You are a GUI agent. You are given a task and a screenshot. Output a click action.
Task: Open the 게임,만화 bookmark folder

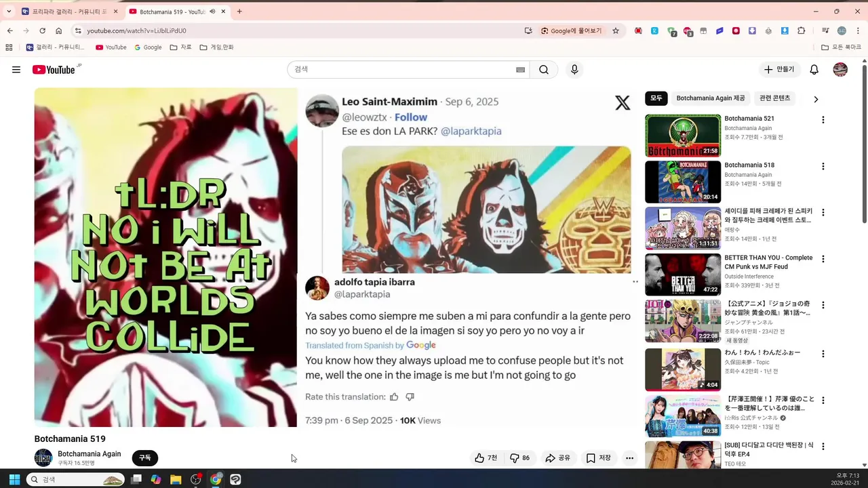(x=216, y=47)
